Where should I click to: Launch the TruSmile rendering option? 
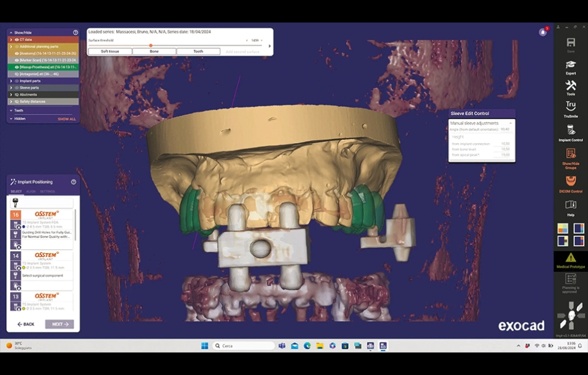(x=570, y=109)
